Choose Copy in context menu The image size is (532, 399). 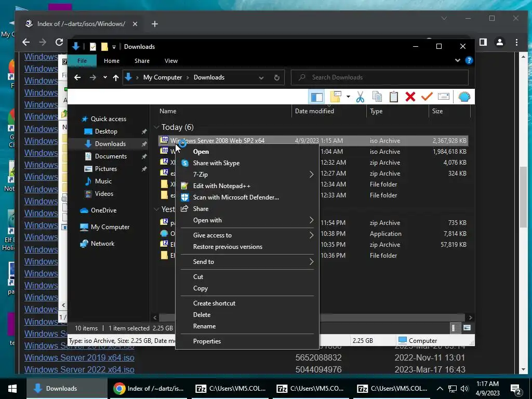coord(247,288)
